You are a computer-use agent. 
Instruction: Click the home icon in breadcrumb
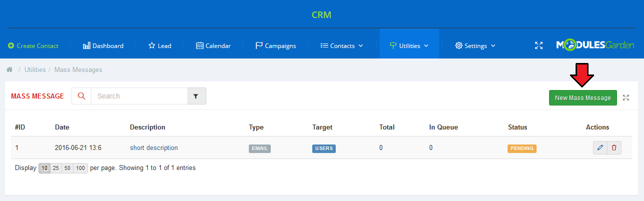point(9,69)
